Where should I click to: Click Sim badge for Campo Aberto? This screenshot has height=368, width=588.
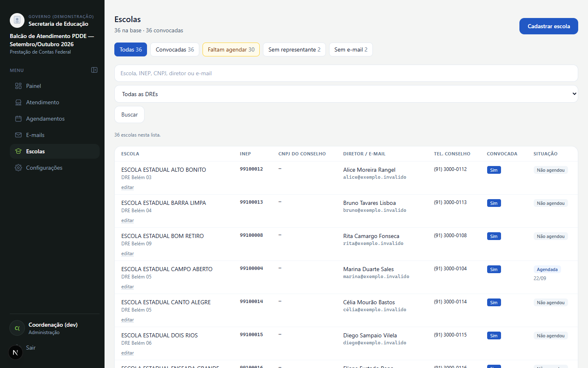click(494, 269)
